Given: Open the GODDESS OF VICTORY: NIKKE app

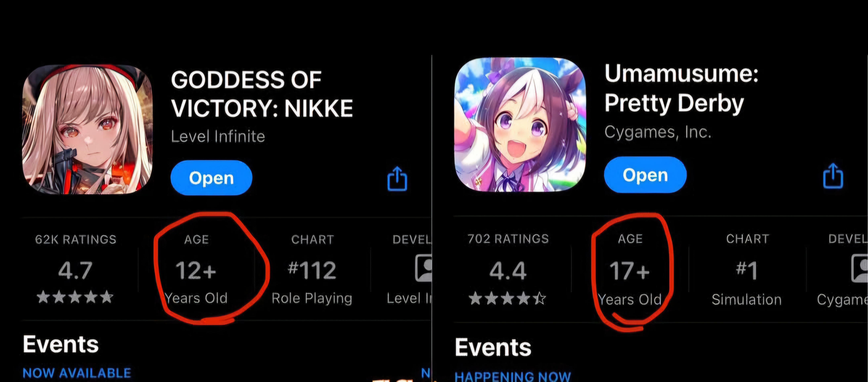Looking at the screenshot, I should coord(211,178).
